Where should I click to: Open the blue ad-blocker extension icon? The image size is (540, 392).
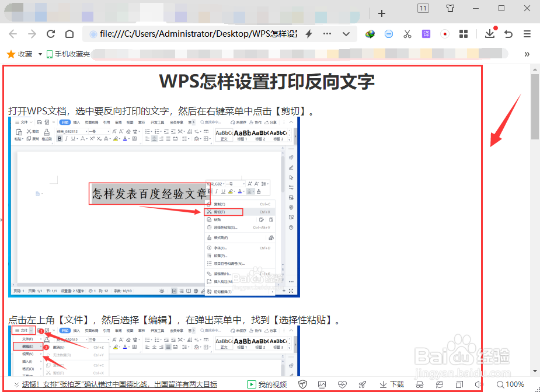[x=389, y=34]
